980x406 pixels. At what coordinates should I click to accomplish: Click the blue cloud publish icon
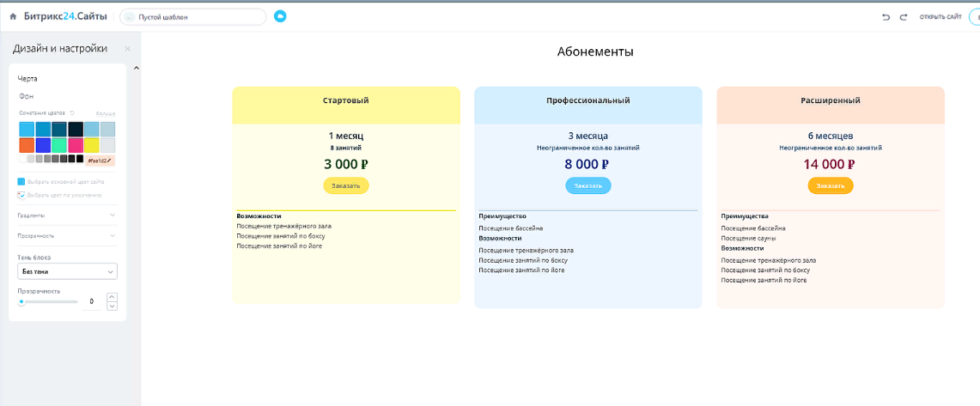280,16
